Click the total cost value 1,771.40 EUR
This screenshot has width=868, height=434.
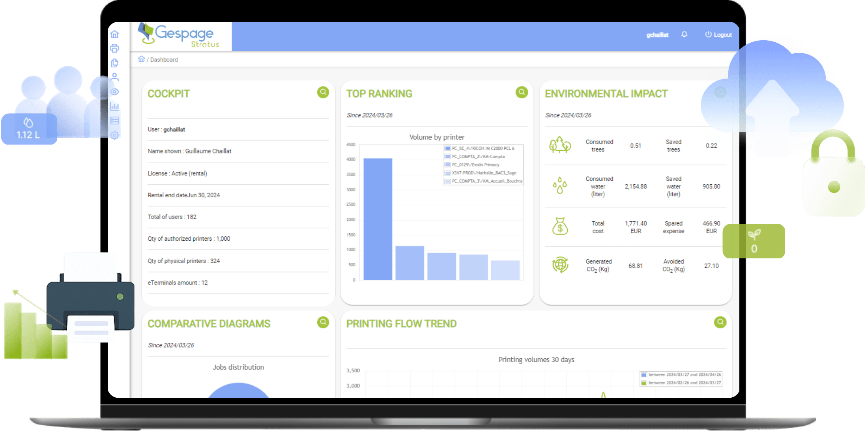(636, 227)
